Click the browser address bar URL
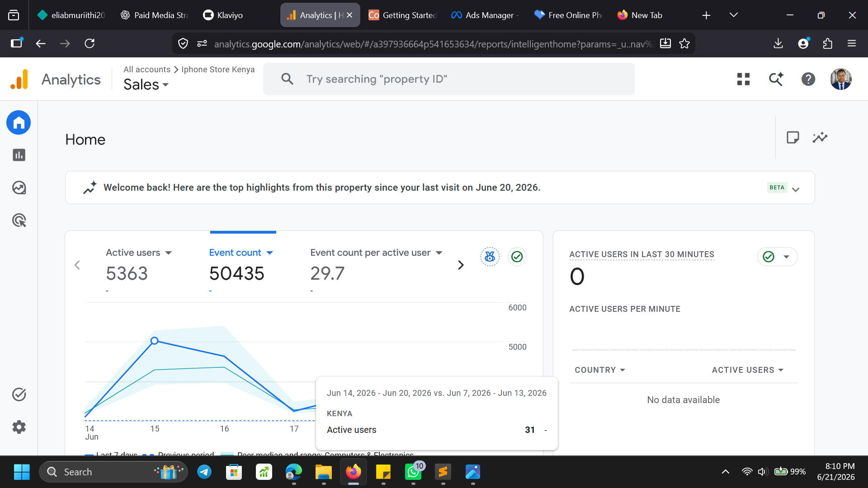 pos(433,43)
